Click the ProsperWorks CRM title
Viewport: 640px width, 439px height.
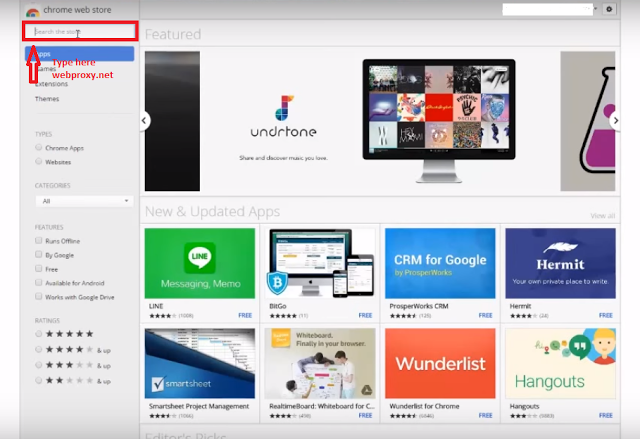(419, 306)
